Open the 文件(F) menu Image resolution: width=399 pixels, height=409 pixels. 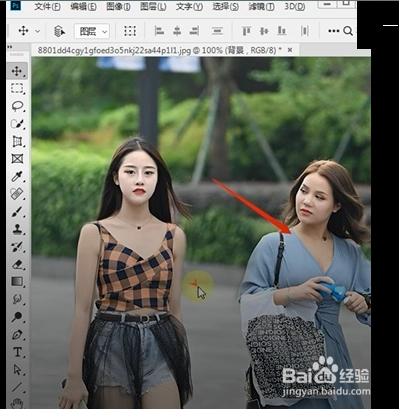click(x=47, y=7)
